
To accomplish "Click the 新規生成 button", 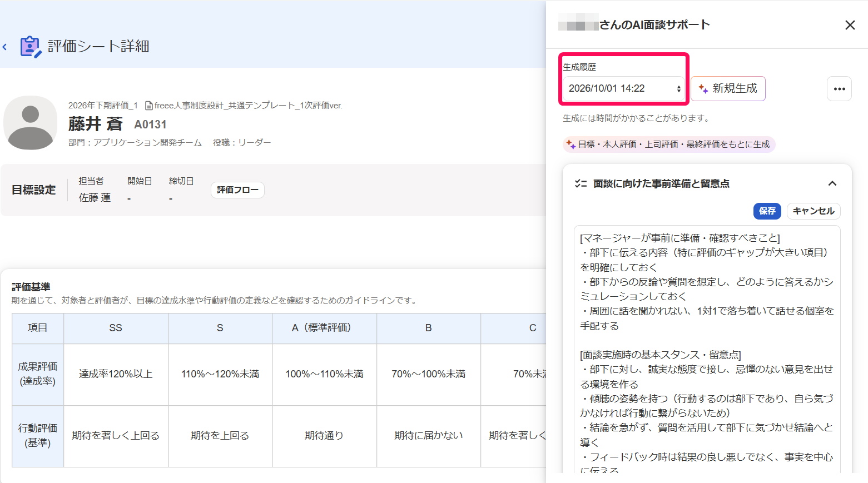I will [728, 88].
